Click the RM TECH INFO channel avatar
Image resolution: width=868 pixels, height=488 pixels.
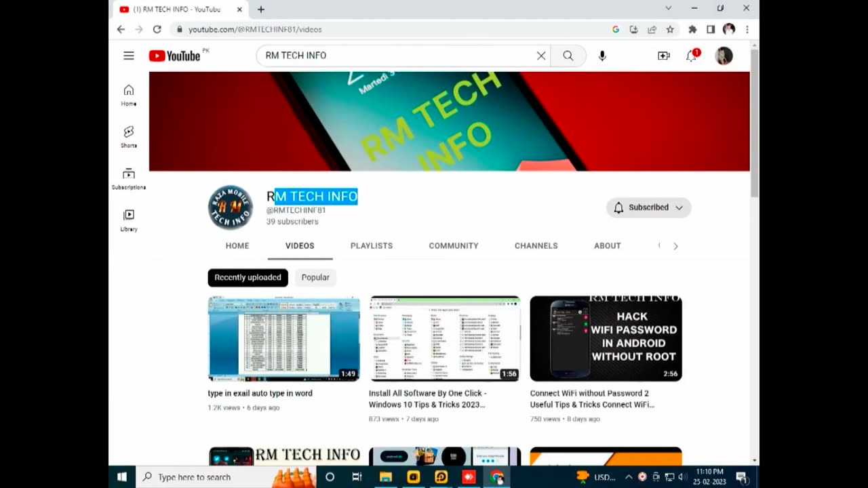pos(231,207)
